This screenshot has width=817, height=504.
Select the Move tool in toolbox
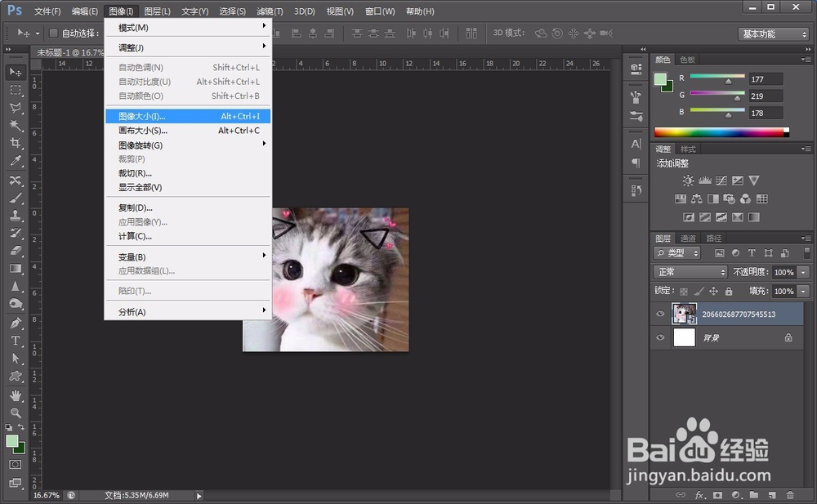pos(16,72)
